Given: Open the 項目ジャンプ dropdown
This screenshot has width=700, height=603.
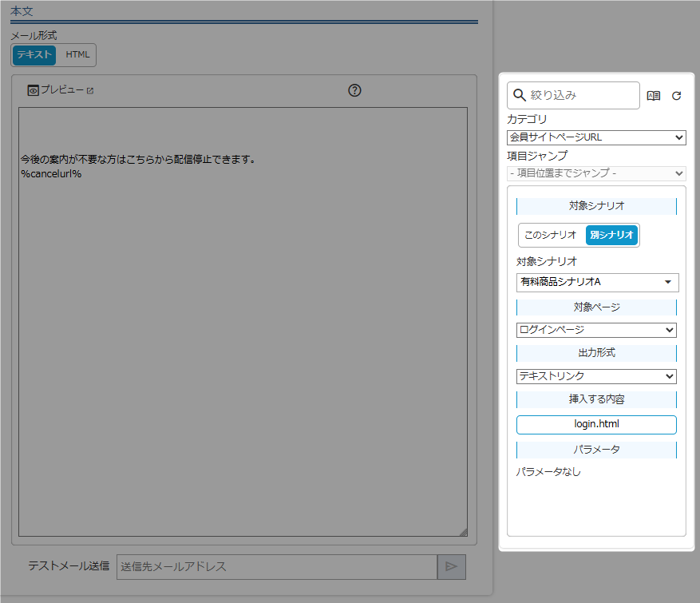Looking at the screenshot, I should tap(597, 173).
